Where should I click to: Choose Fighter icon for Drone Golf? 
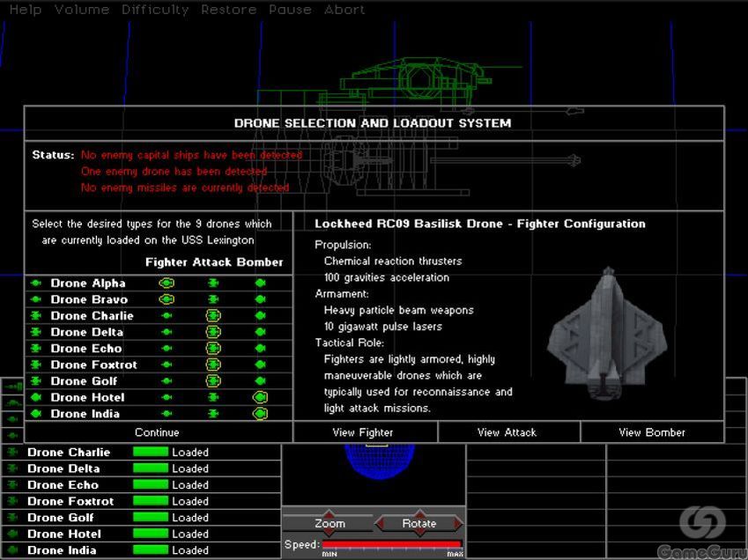pos(167,380)
